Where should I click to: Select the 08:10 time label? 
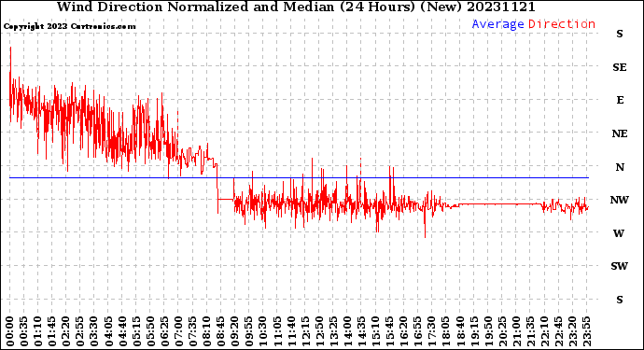click(x=207, y=332)
